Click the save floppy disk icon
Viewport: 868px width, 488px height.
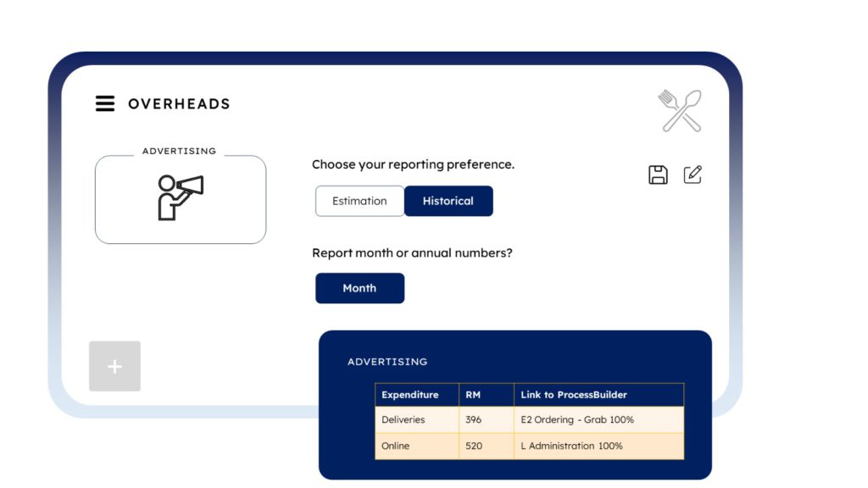tap(658, 175)
